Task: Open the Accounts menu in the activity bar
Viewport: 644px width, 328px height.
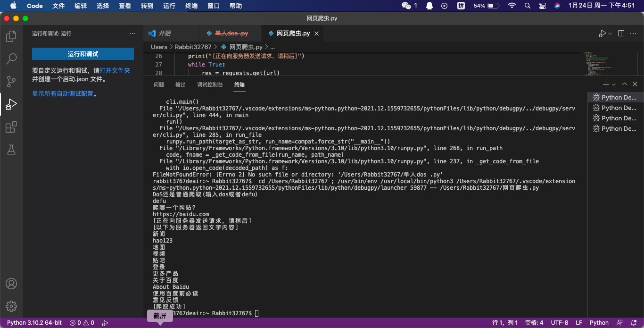Action: point(11,284)
